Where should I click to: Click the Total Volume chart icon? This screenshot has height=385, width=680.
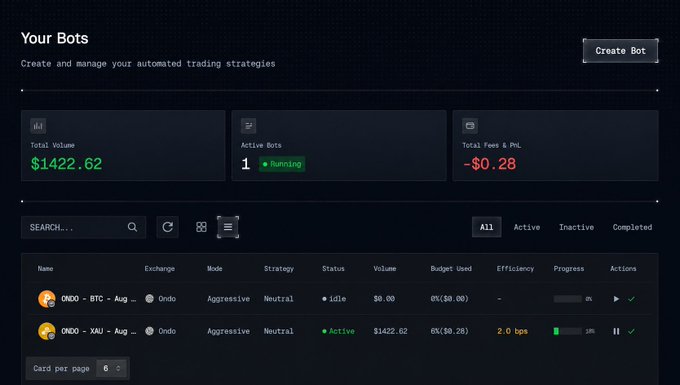tap(38, 126)
